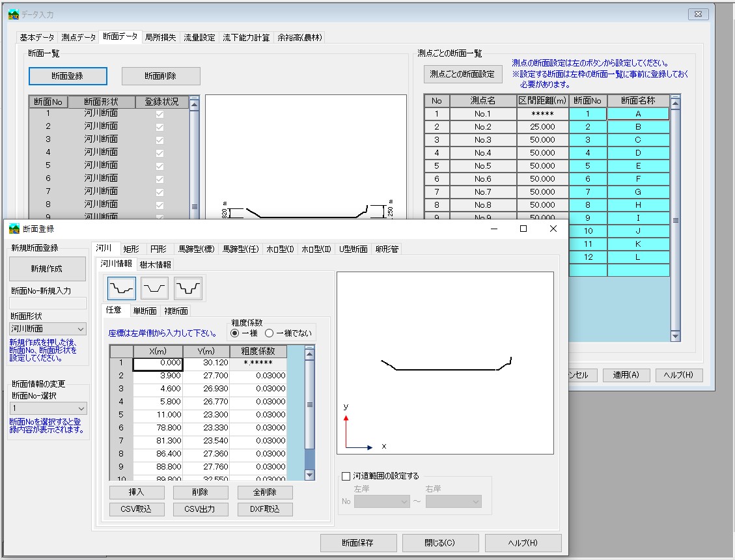This screenshot has width=735, height=560.
Task: Switch to the 基本データ tab
Action: pos(37,38)
